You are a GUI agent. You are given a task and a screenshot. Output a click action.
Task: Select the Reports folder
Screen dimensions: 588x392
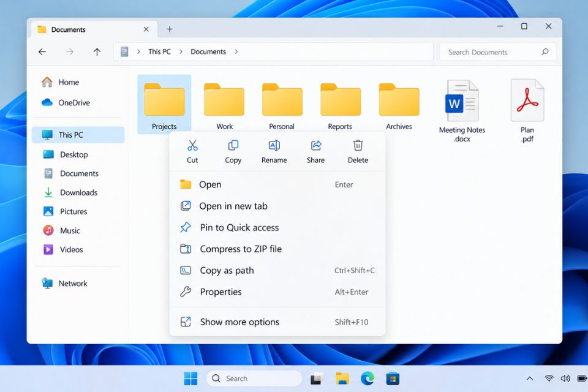click(340, 107)
